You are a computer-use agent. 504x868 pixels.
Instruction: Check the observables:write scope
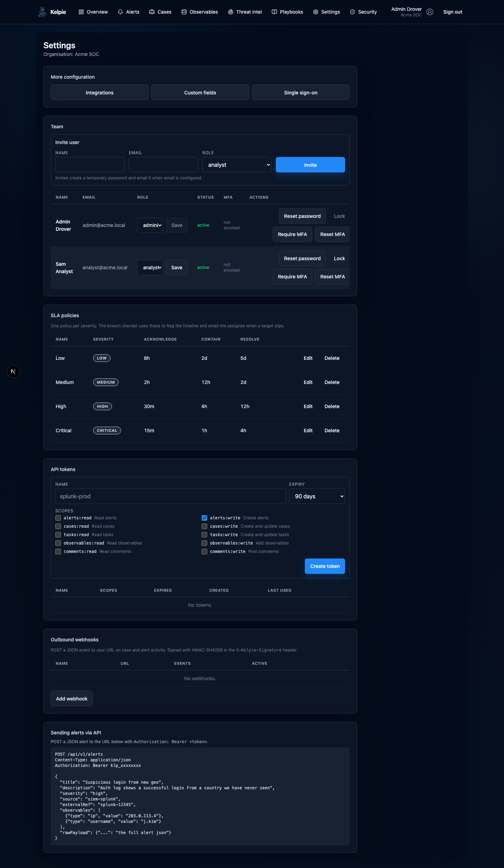(x=204, y=543)
